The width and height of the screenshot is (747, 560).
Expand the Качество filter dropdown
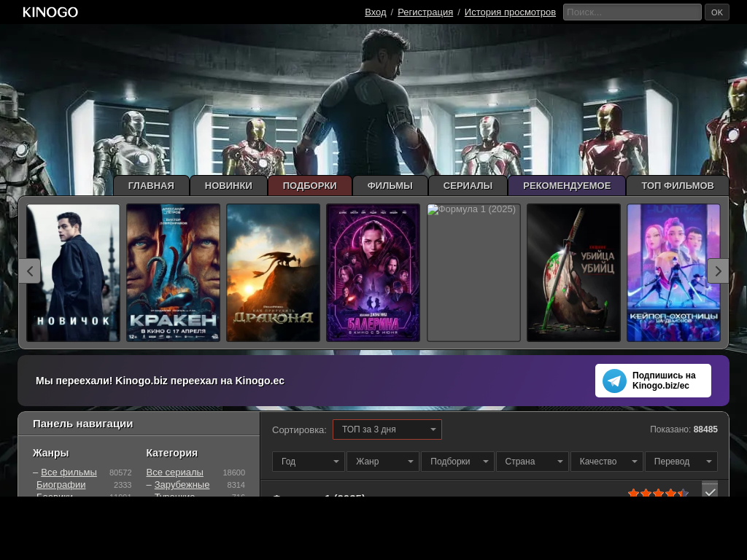tap(606, 462)
